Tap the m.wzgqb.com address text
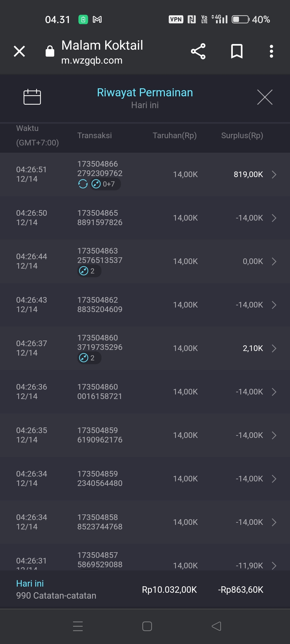290x644 pixels. [92, 60]
